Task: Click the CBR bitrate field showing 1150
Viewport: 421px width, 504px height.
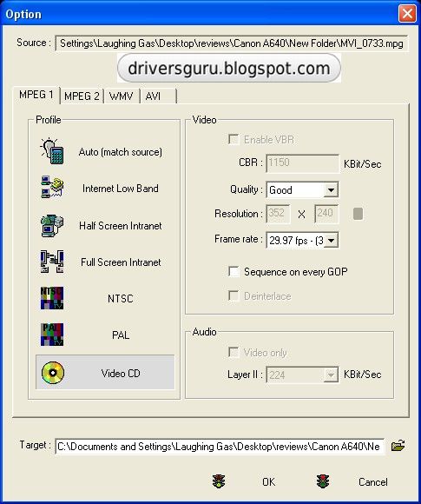Action: (302, 163)
